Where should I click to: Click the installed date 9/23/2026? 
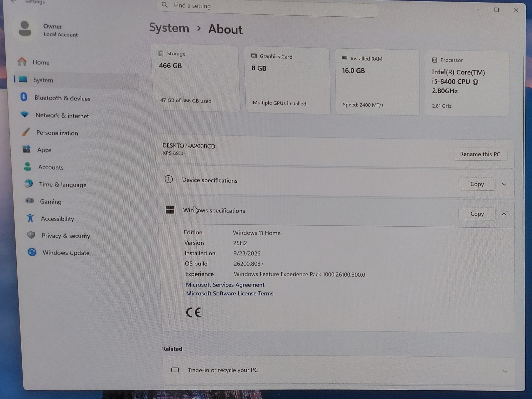pos(247,253)
